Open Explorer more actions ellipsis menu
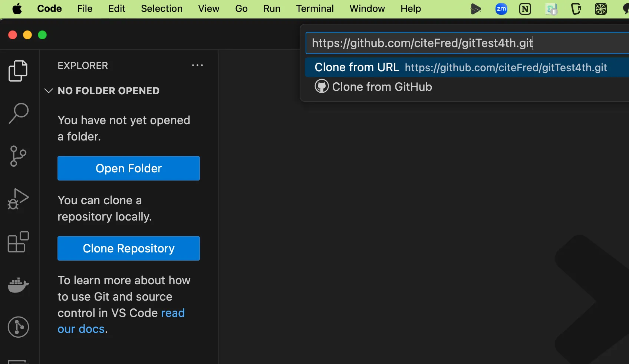 coord(197,66)
